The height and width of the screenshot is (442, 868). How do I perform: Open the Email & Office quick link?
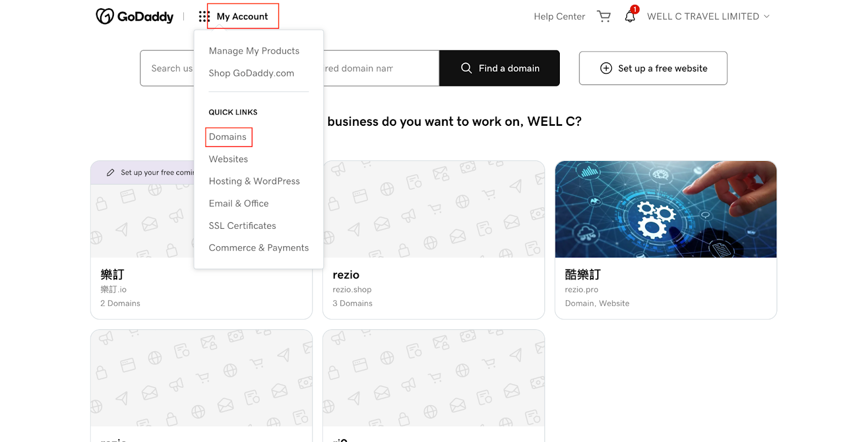pos(239,203)
